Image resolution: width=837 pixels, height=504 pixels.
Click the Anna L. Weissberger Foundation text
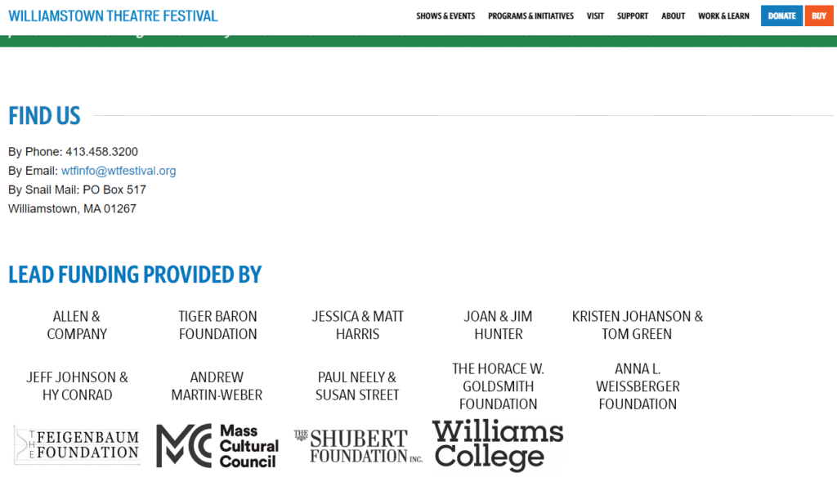point(638,386)
